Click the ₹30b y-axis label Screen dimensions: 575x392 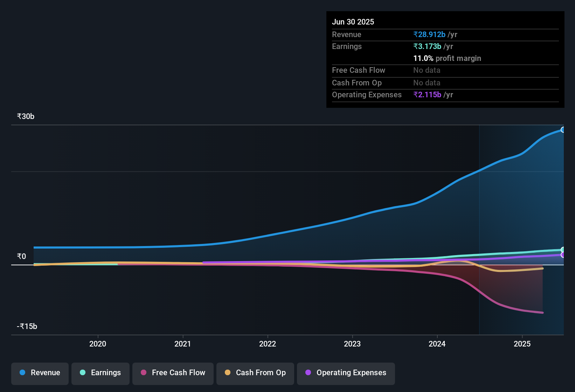click(x=26, y=117)
